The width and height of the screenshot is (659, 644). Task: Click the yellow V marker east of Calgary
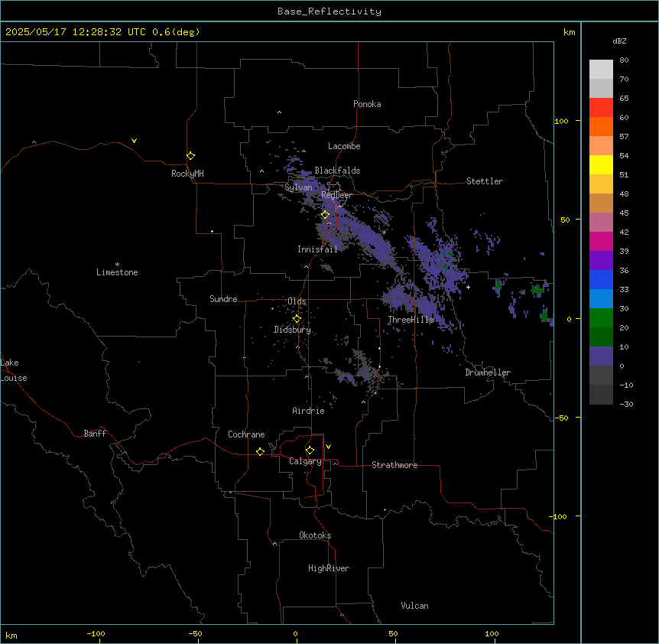(x=328, y=447)
